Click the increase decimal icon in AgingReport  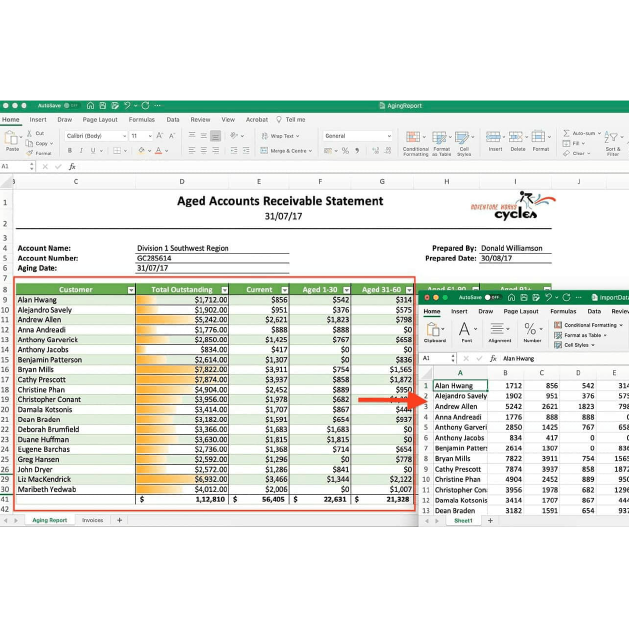tap(375, 150)
